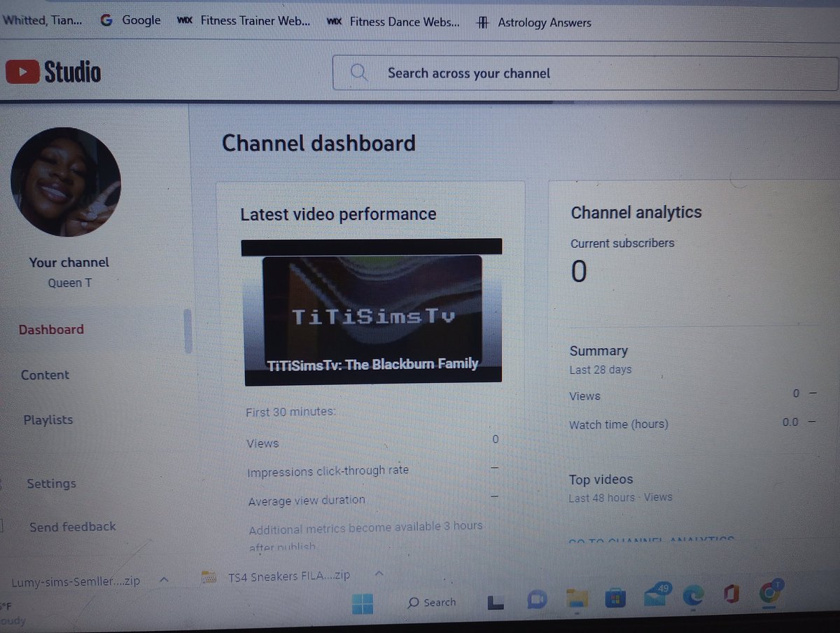This screenshot has height=633, width=840.
Task: Select Content in the Studio sidebar
Action: [45, 375]
